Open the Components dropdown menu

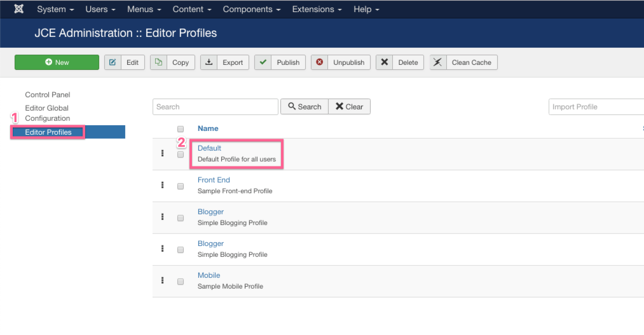tap(252, 9)
